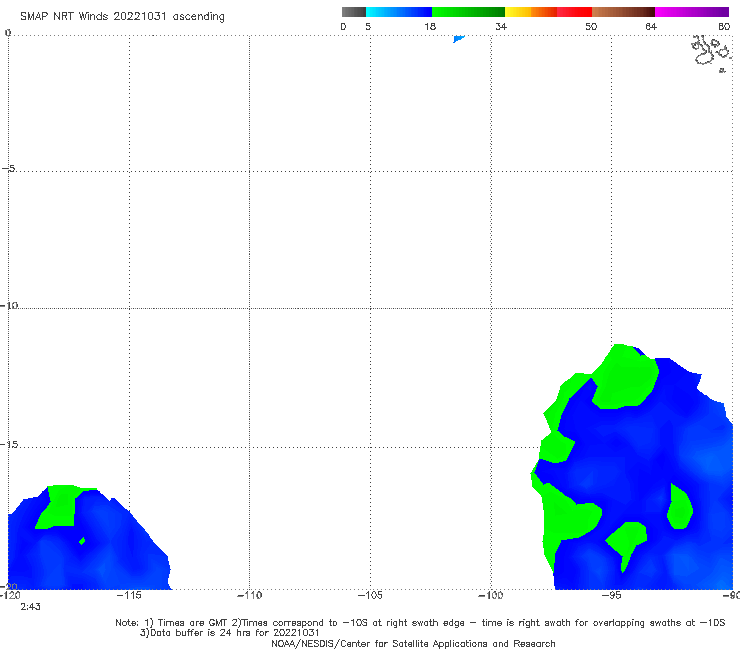Click the '-110' longitude axis label

[x=249, y=595]
